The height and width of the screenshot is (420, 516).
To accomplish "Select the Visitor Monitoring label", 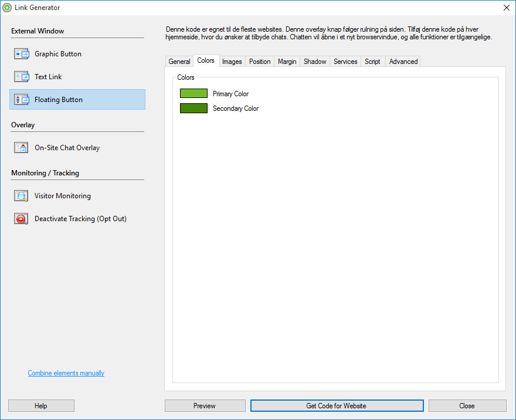I will (x=63, y=196).
